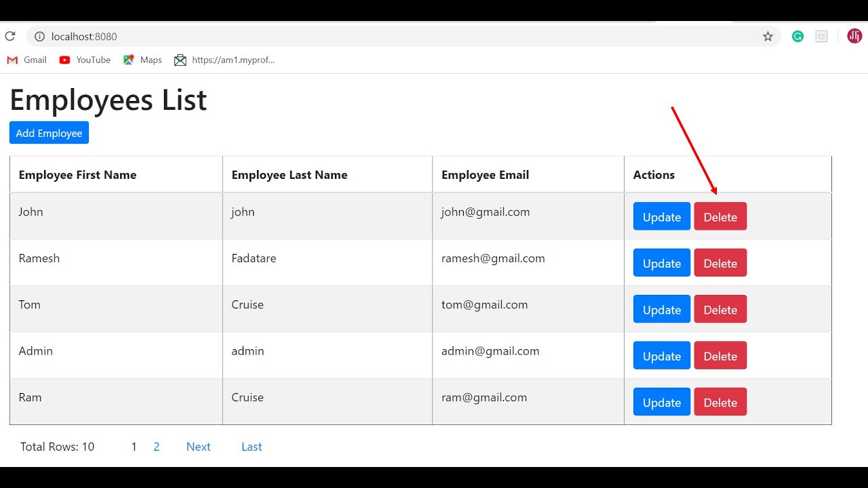Reload the page with the refresh icon
The height and width of the screenshot is (488, 868).
click(9, 37)
